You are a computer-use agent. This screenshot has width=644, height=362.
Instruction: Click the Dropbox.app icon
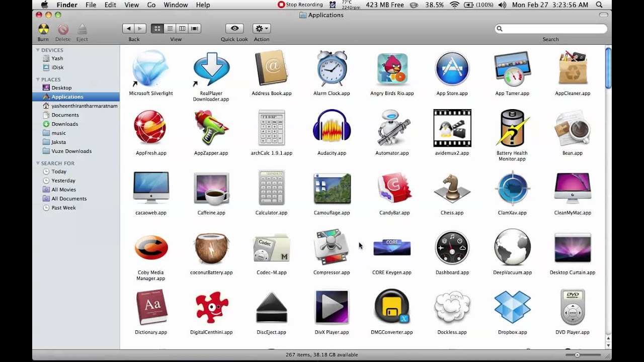tap(512, 307)
